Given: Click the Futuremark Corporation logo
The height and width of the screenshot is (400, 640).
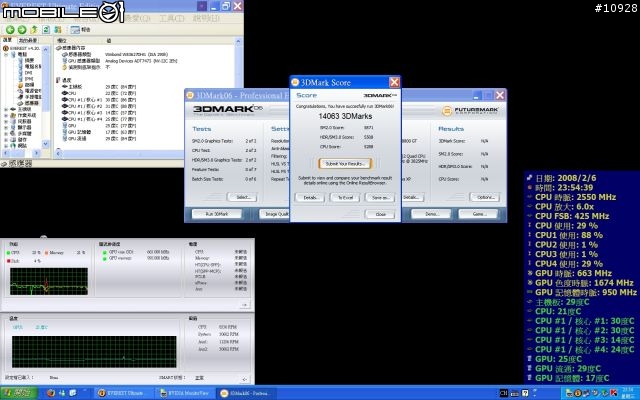Looking at the screenshot, I should click(x=470, y=111).
